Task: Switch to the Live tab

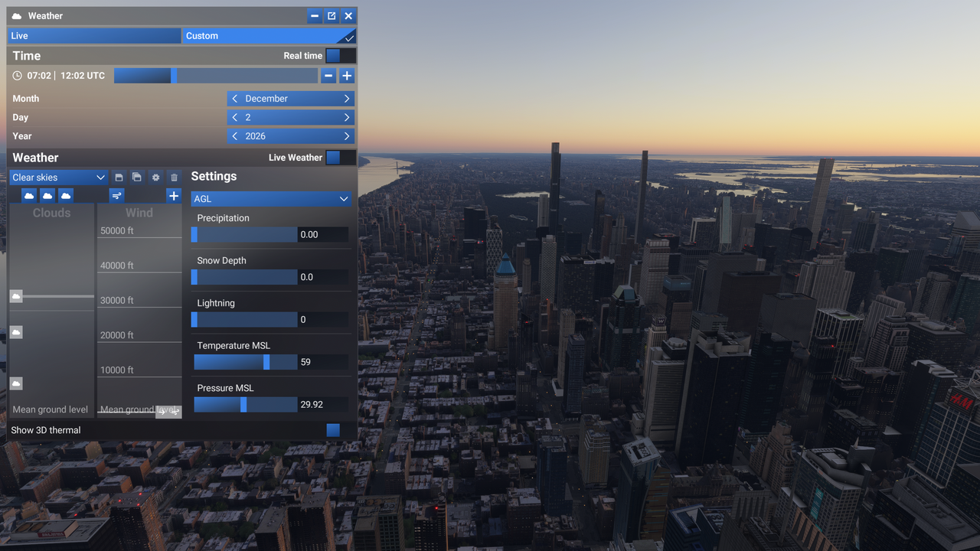Action: (94, 36)
